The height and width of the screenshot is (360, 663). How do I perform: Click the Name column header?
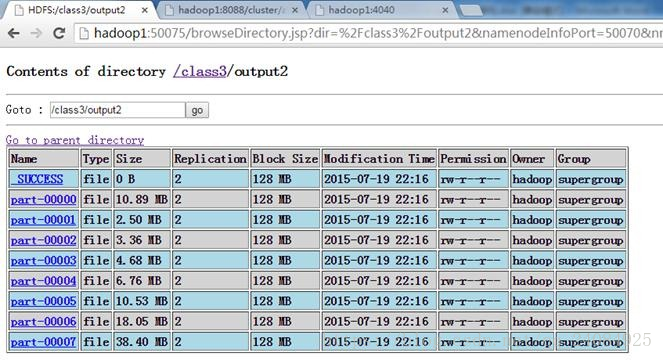click(44, 159)
